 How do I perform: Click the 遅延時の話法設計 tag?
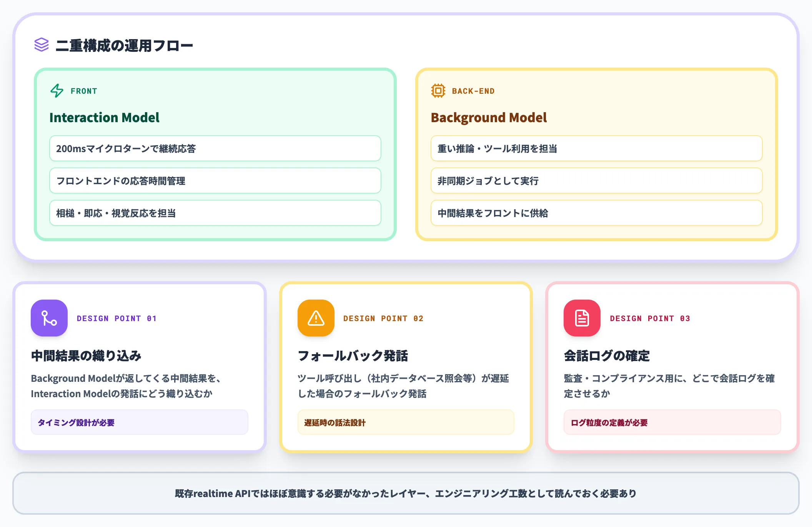pyautogui.click(x=406, y=422)
